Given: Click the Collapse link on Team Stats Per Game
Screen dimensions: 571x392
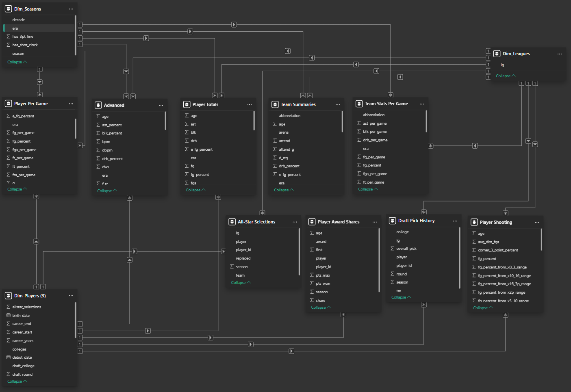Looking at the screenshot, I should [367, 188].
